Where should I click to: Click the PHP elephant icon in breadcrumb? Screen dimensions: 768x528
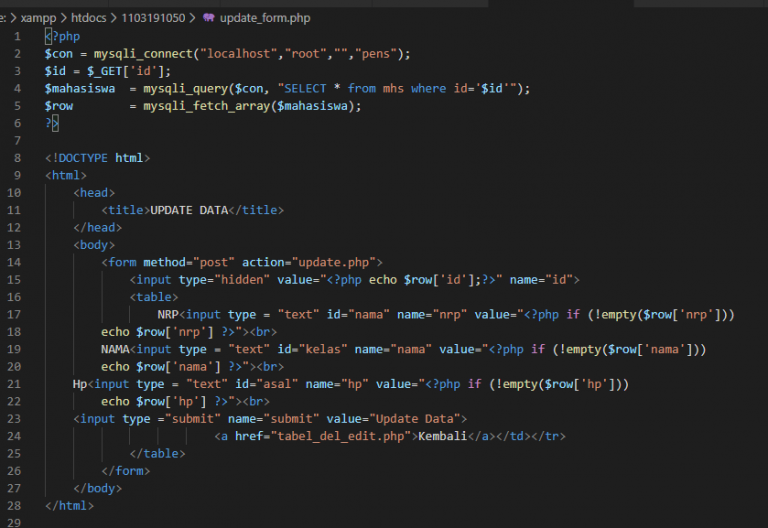coord(208,17)
